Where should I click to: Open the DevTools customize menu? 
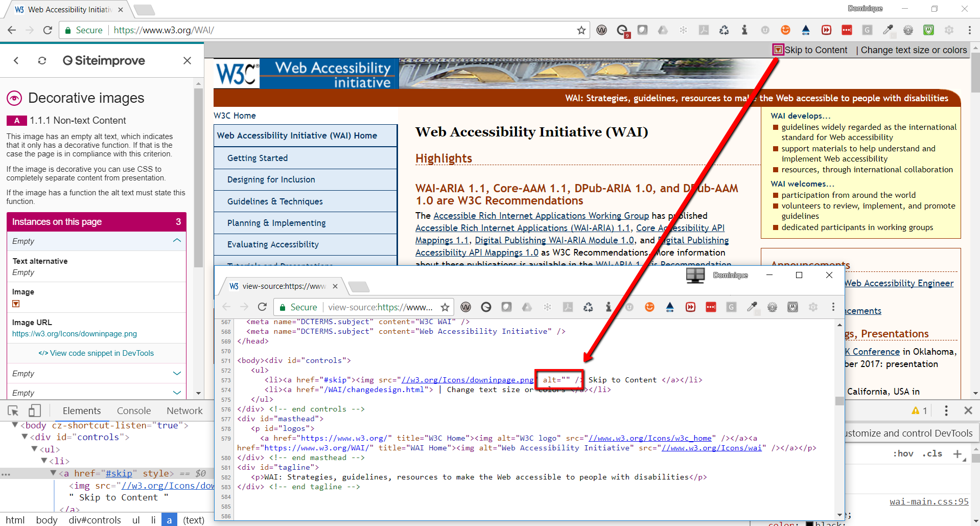click(946, 410)
